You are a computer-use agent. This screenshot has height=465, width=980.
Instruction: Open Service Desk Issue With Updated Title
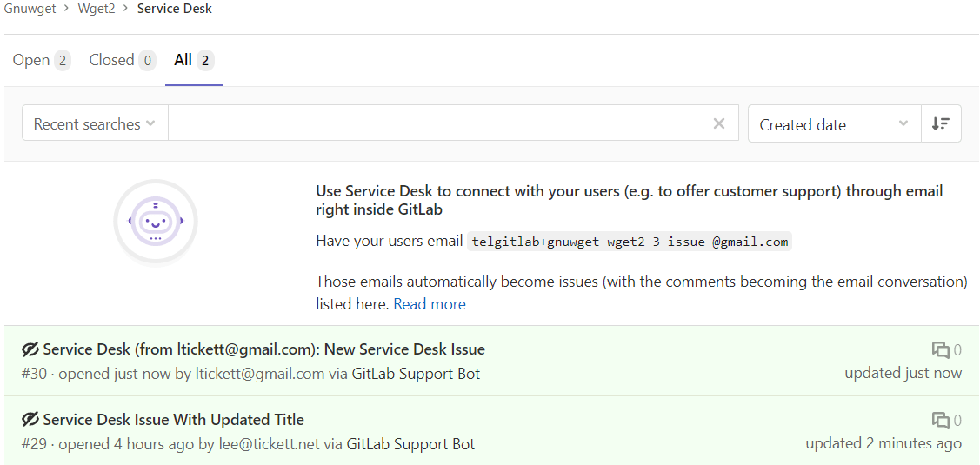[173, 420]
